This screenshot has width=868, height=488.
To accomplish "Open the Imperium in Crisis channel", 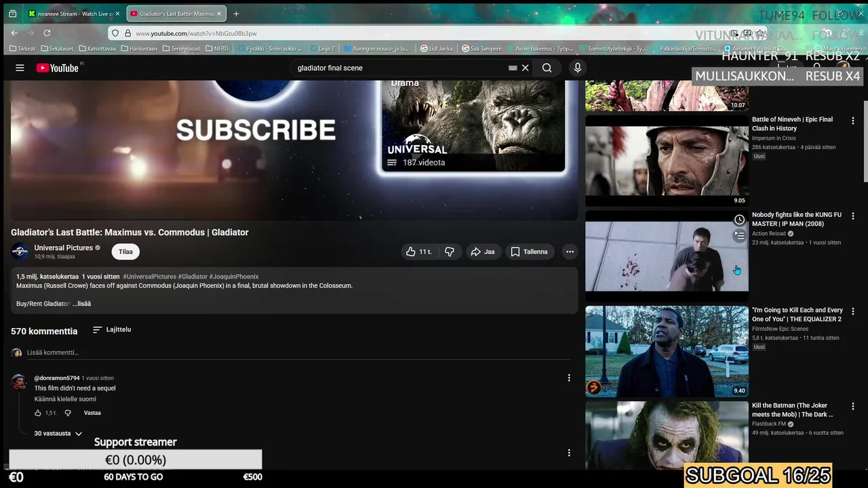I will [x=774, y=138].
